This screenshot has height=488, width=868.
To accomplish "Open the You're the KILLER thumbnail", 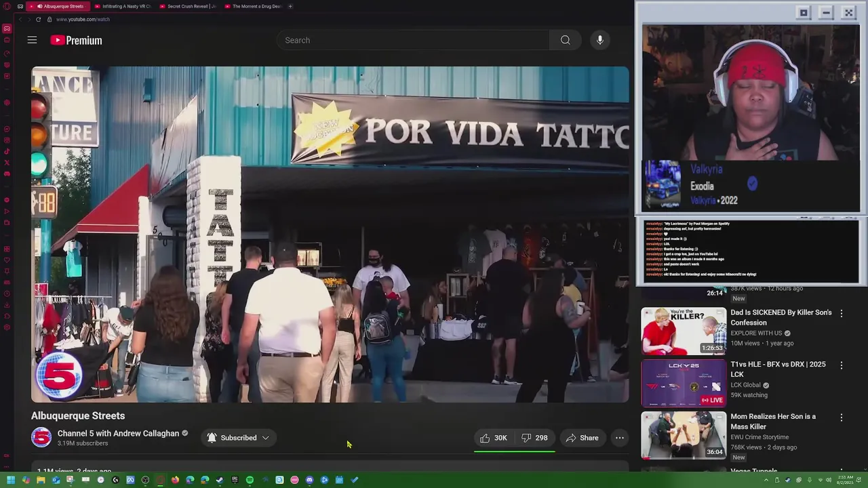I will (684, 331).
